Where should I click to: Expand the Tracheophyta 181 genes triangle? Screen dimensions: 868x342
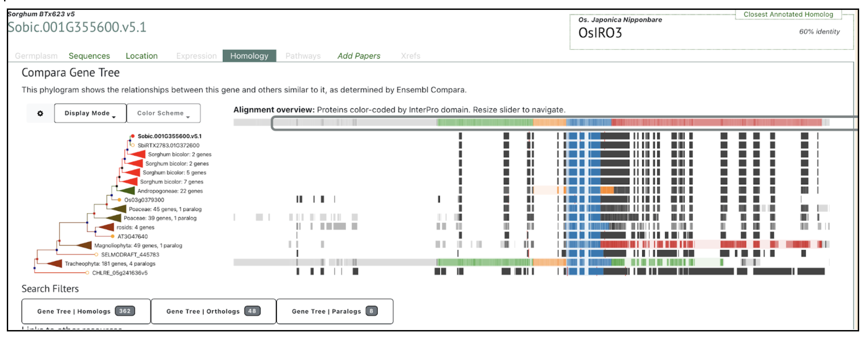point(55,263)
